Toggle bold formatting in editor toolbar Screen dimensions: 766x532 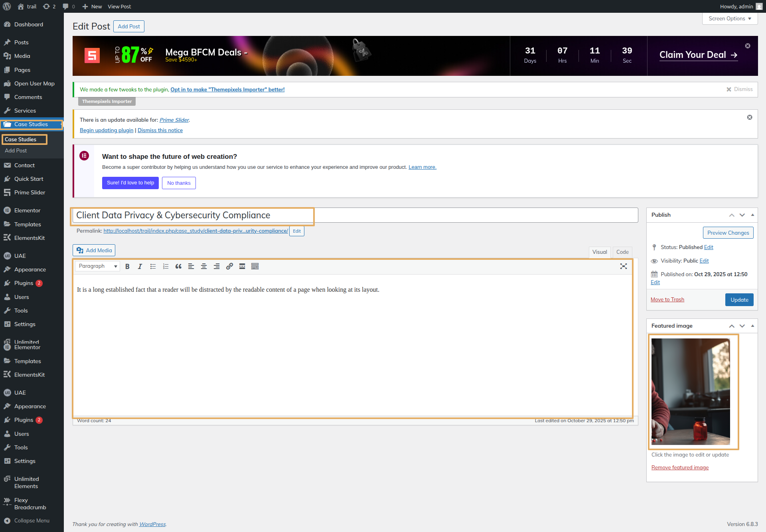pos(127,266)
